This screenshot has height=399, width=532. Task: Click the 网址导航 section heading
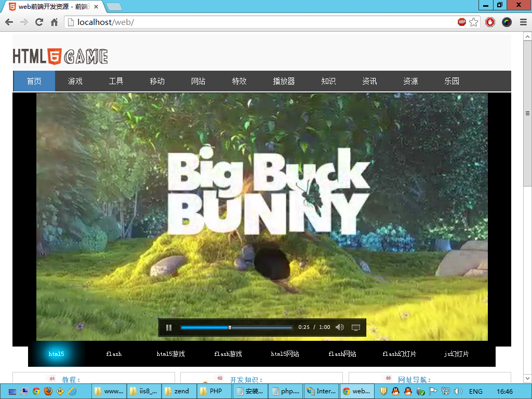pos(414,380)
